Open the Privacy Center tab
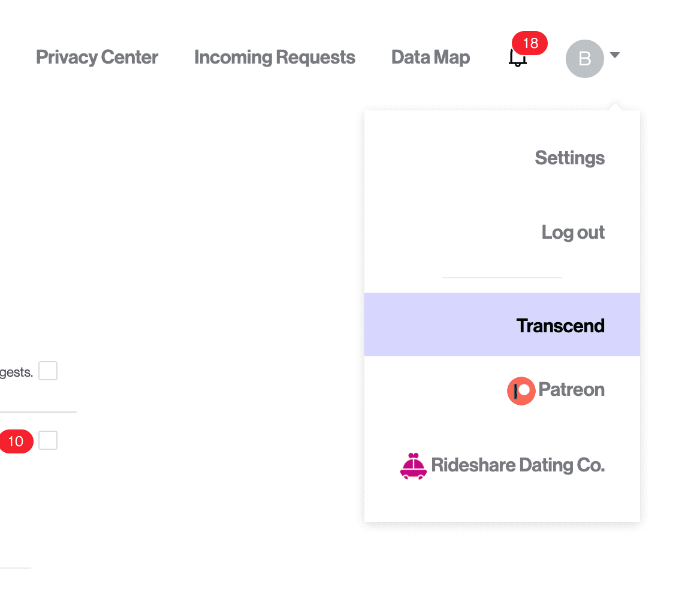 click(97, 58)
